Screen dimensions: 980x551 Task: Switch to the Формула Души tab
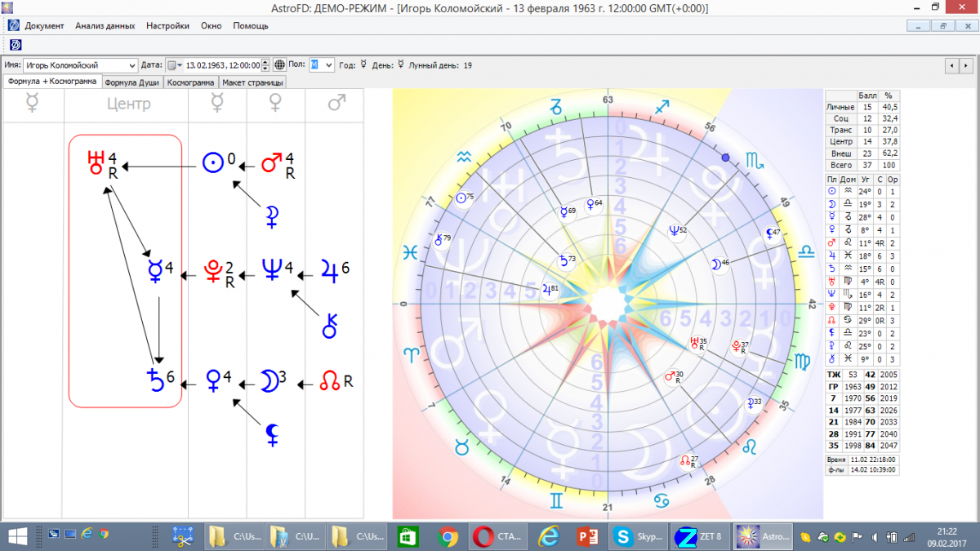pos(132,82)
